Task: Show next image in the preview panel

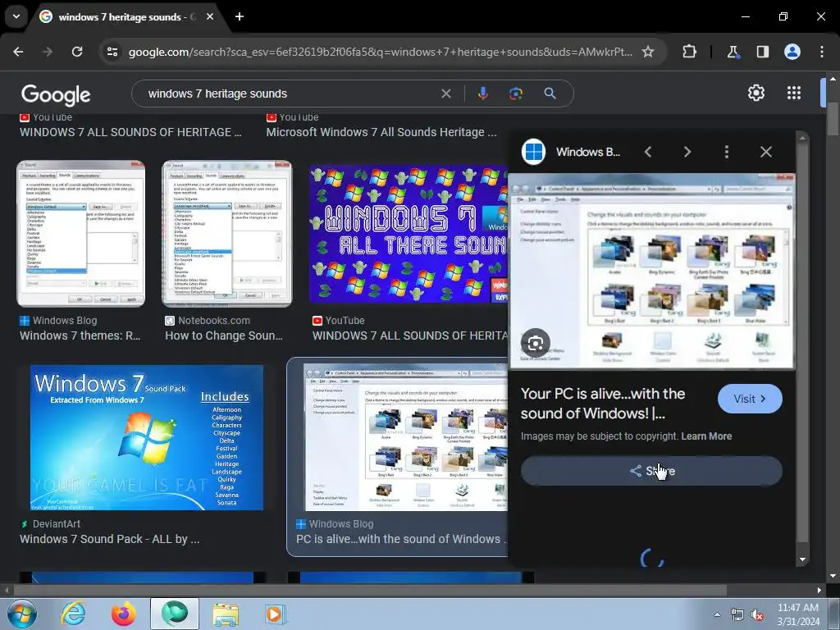Action: (x=687, y=152)
